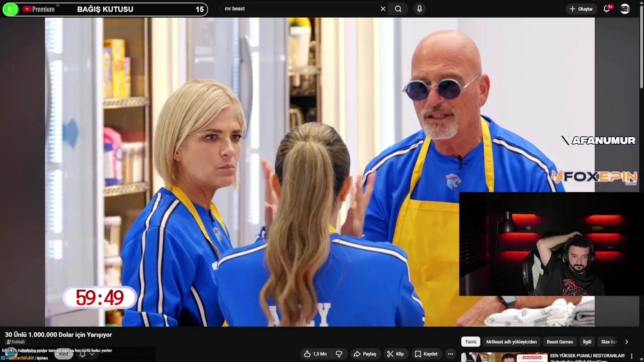Clear the search text with the X
The height and width of the screenshot is (362, 644).
click(383, 9)
